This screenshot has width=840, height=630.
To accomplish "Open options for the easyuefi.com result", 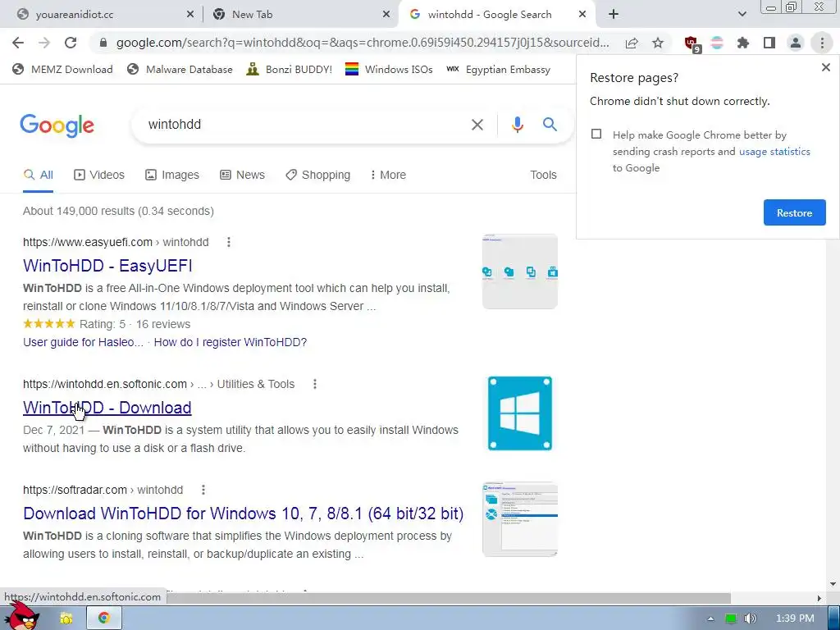I will tap(229, 242).
